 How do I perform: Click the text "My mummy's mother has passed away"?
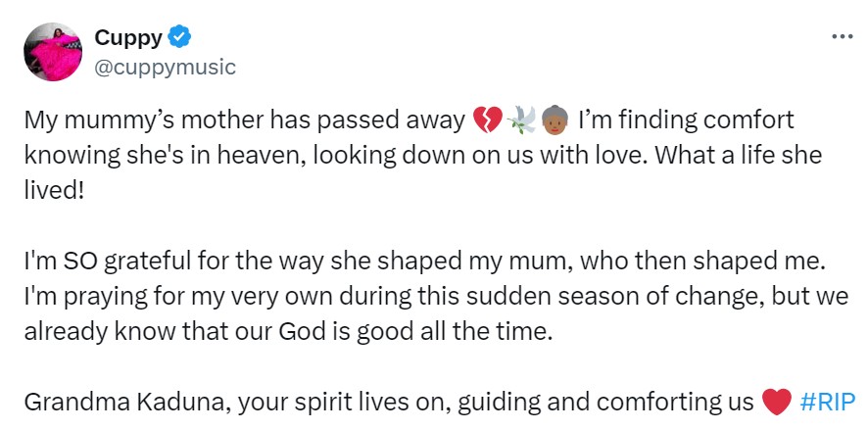click(244, 121)
